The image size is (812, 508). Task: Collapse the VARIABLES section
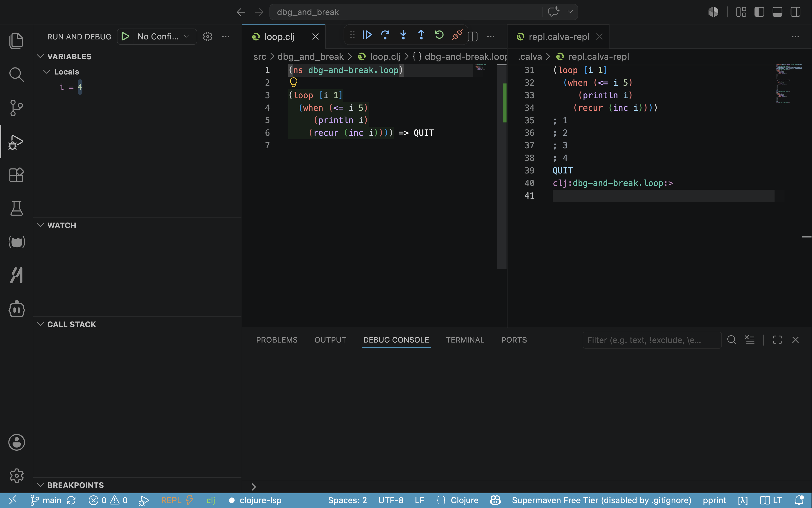click(x=40, y=56)
